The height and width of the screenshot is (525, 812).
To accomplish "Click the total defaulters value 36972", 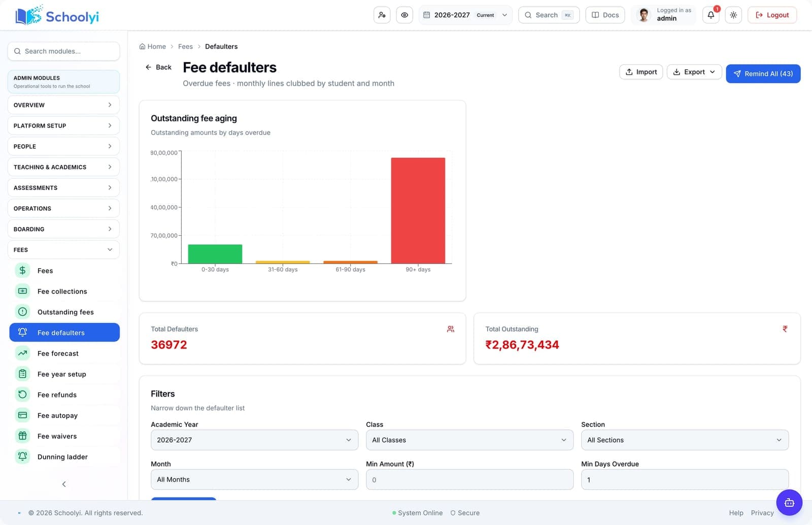I will (x=169, y=345).
